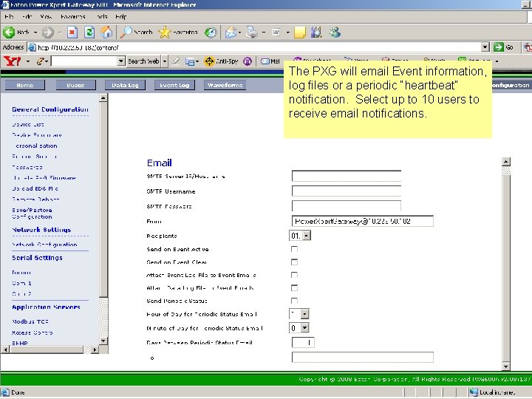Go to the Home tab
The width and height of the screenshot is (532, 399).
click(x=25, y=85)
